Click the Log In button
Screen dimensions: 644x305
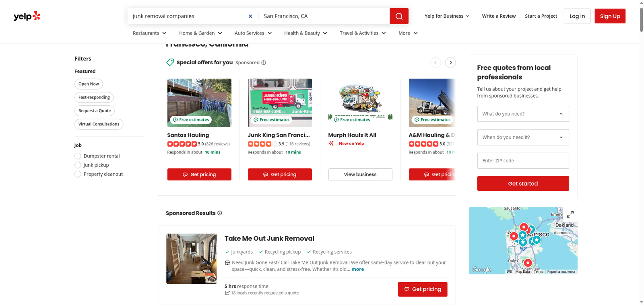[577, 16]
